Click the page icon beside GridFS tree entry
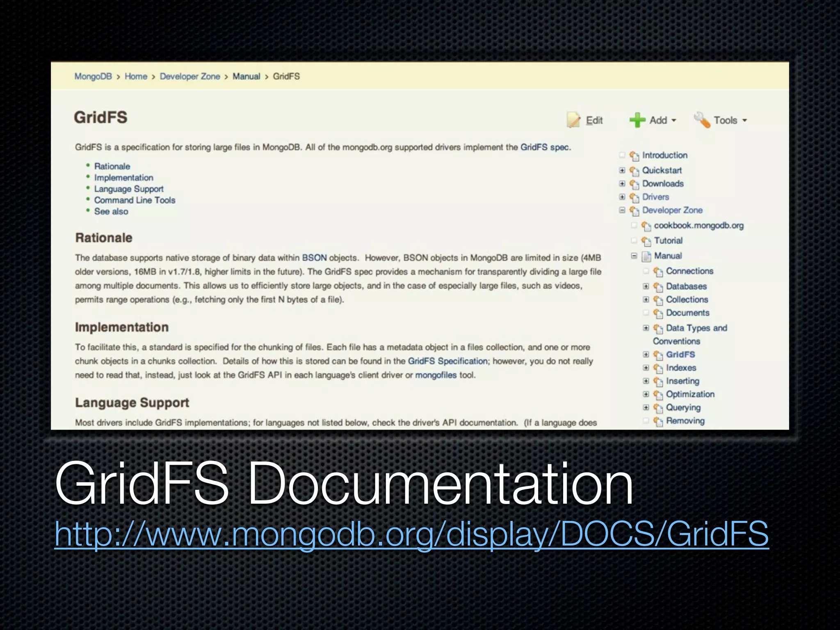The height and width of the screenshot is (630, 840). (658, 355)
